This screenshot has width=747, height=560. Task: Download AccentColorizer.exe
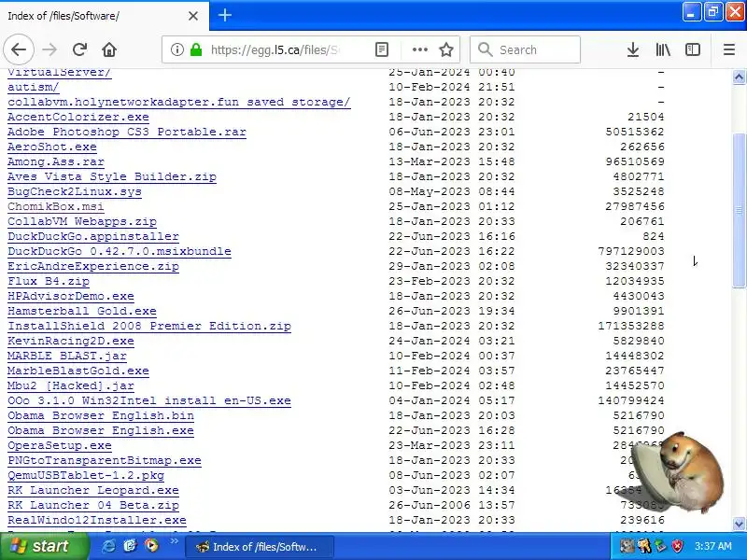click(x=78, y=117)
